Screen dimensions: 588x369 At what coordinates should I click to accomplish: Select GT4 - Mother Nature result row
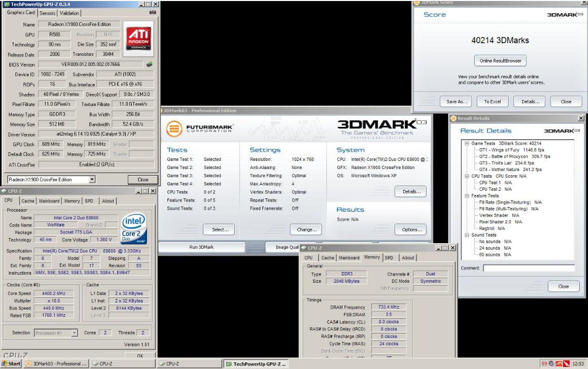tap(510, 170)
